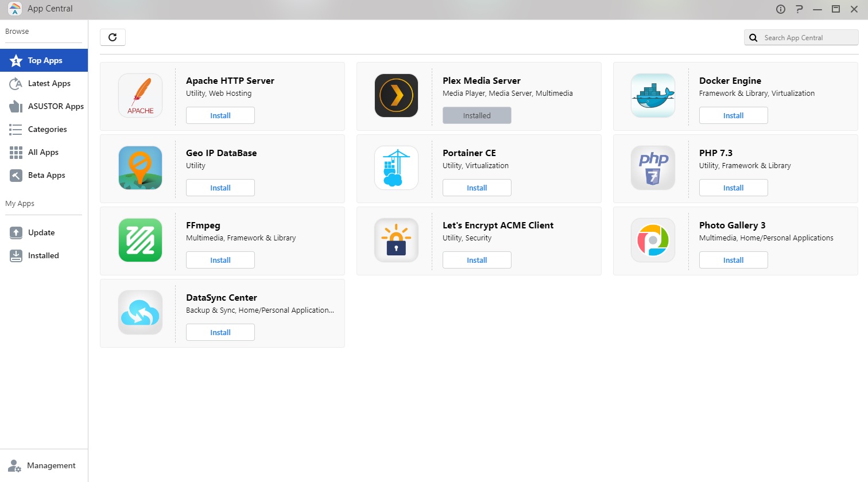
Task: Install DataSync Center
Action: click(220, 332)
